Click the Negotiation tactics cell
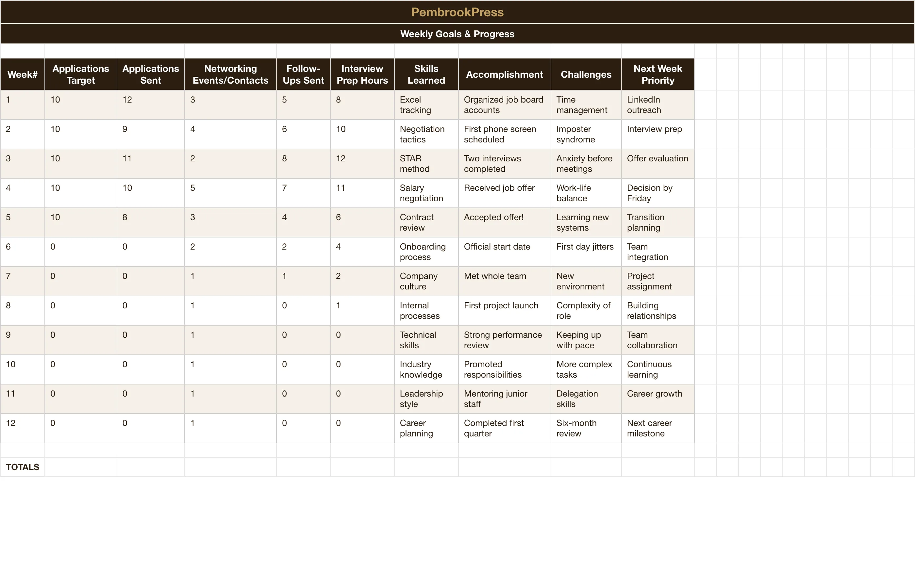Viewport: 915px width, 588px height. (x=426, y=134)
